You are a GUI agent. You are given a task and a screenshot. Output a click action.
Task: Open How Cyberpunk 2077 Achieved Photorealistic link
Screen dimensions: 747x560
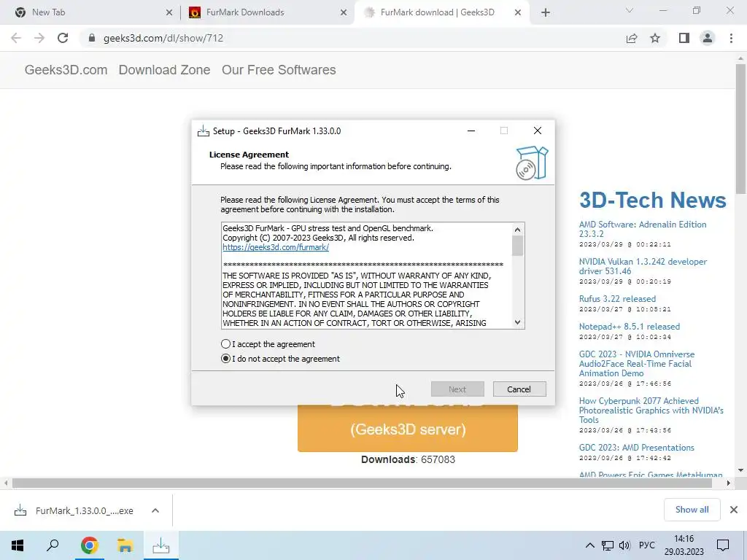coord(651,410)
